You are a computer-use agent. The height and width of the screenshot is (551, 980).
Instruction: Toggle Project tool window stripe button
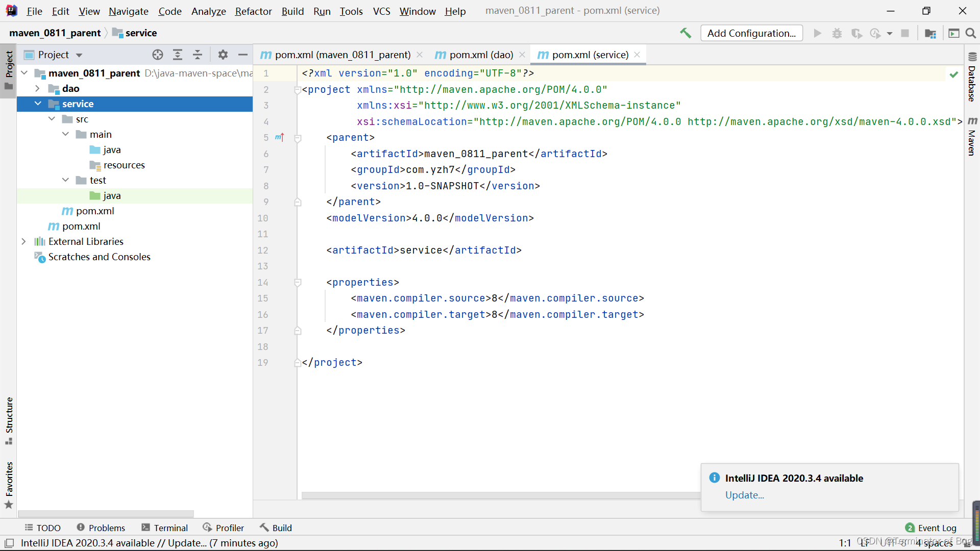9,70
